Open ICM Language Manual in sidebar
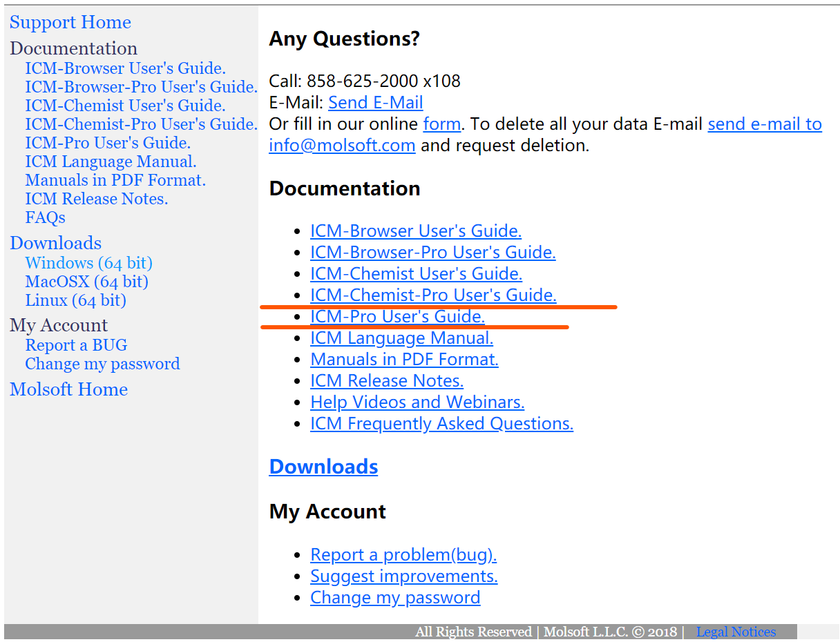 click(111, 162)
